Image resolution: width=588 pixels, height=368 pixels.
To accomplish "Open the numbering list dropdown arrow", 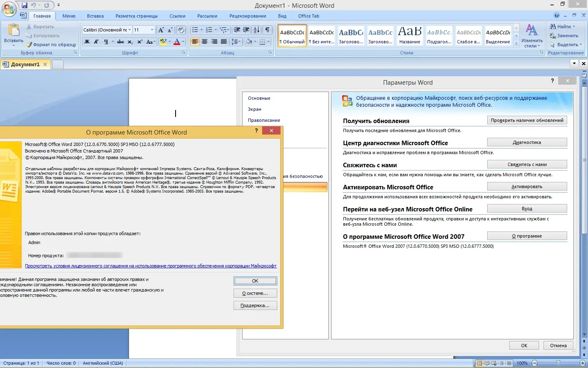I will tap(216, 30).
